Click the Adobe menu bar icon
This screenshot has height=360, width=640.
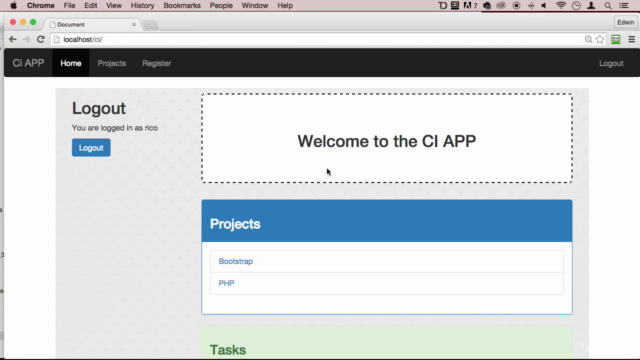point(470,6)
